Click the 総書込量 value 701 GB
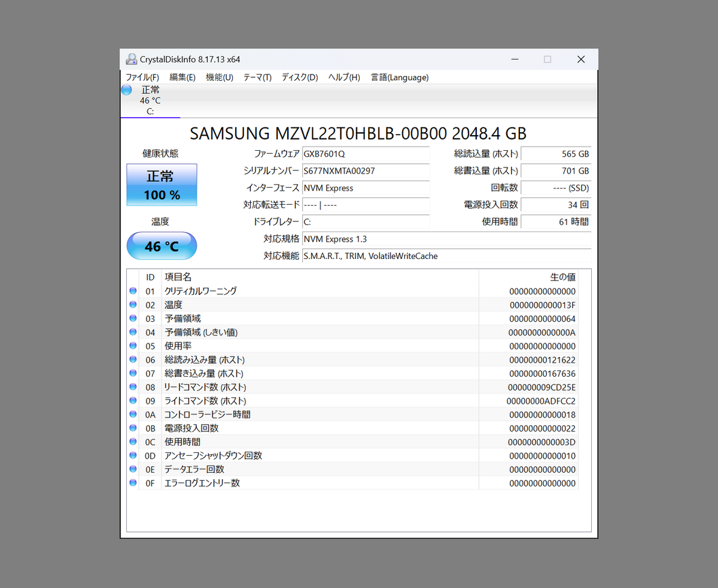 point(556,170)
